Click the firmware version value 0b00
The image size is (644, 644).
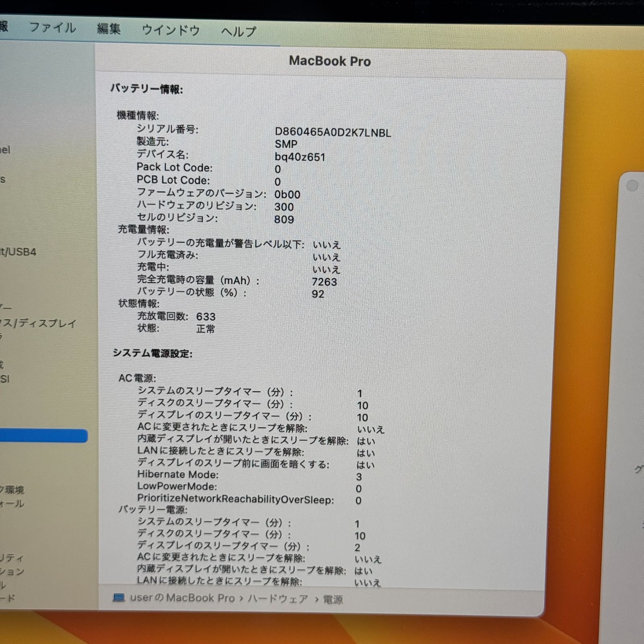pos(287,195)
